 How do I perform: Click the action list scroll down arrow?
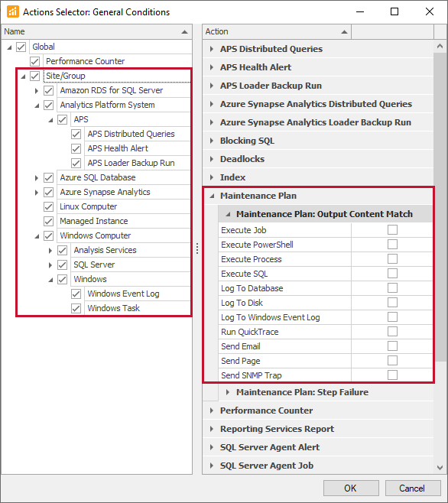(x=440, y=467)
